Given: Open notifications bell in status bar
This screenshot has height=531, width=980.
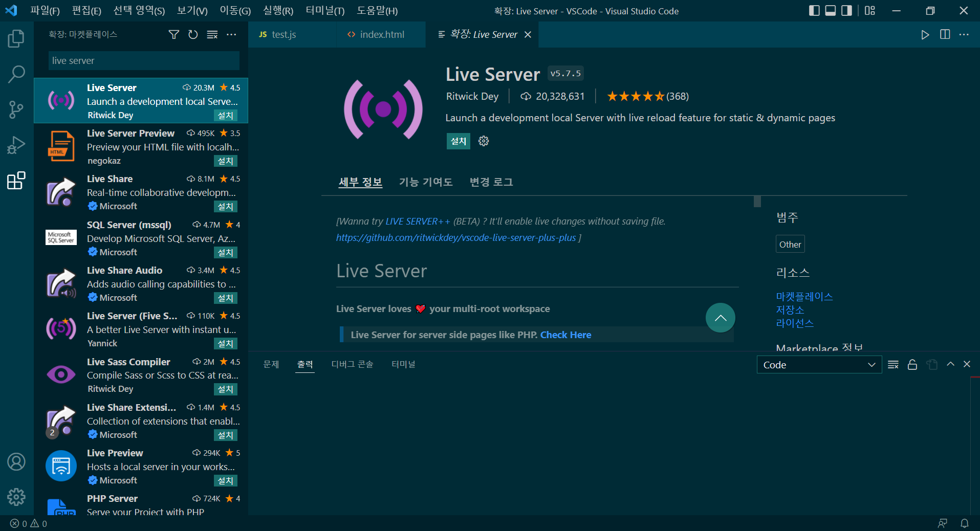Looking at the screenshot, I should pyautogui.click(x=965, y=523).
